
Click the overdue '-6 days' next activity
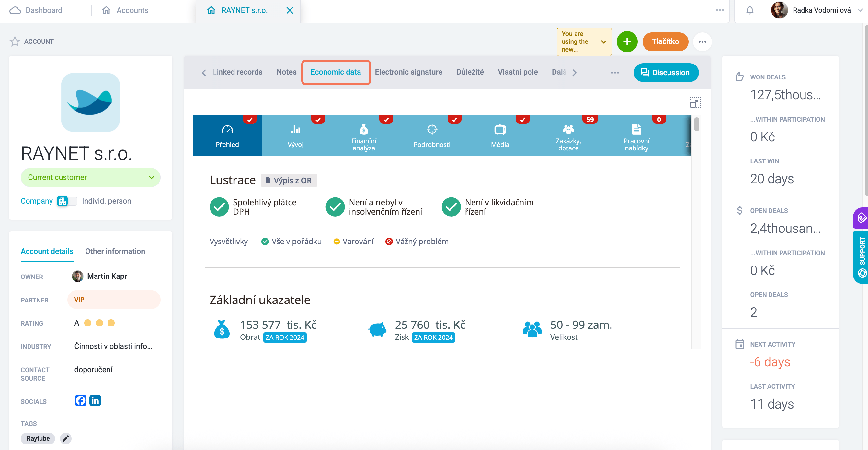coord(770,362)
